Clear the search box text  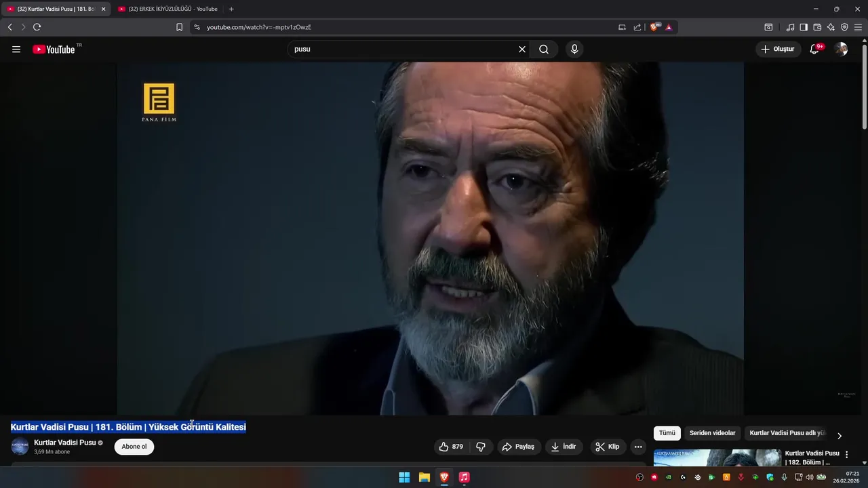click(x=522, y=49)
